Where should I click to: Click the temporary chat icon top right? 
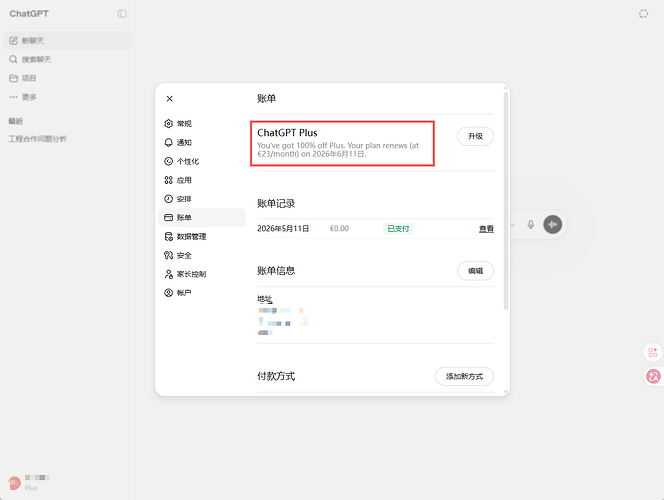coord(643,14)
